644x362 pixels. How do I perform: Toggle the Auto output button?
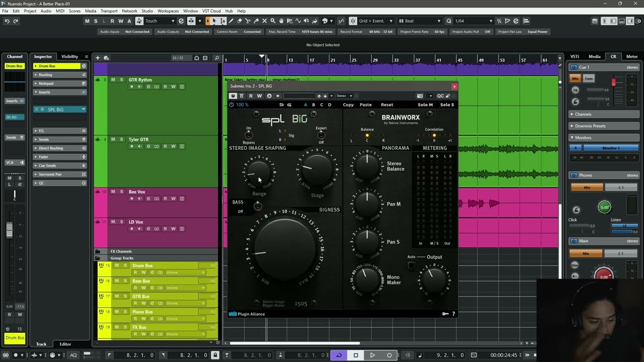point(412,265)
